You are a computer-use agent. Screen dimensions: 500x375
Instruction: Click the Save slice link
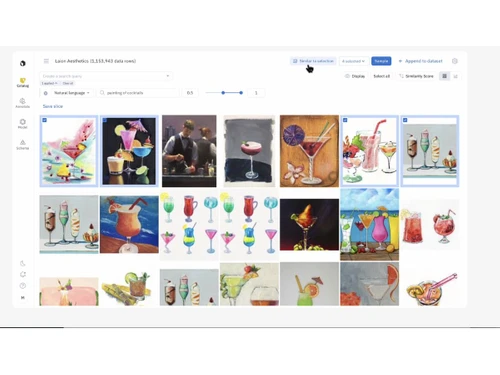pyautogui.click(x=53, y=106)
